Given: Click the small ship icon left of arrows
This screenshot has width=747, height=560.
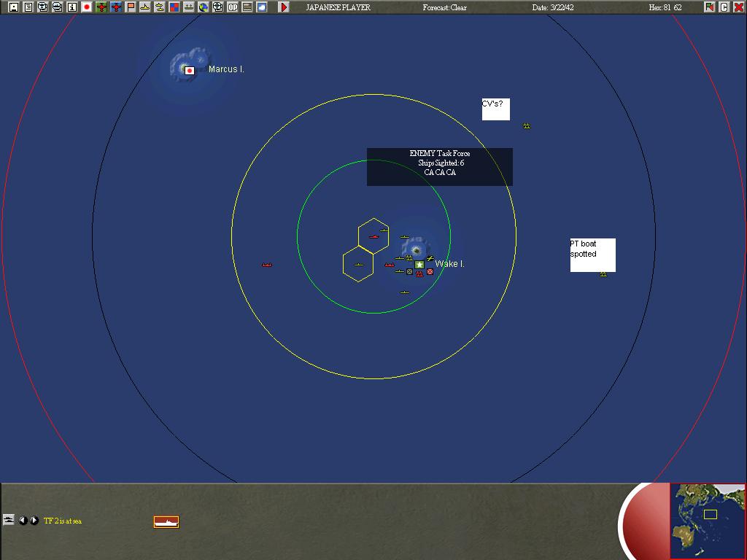Looking at the screenshot, I should [9, 520].
